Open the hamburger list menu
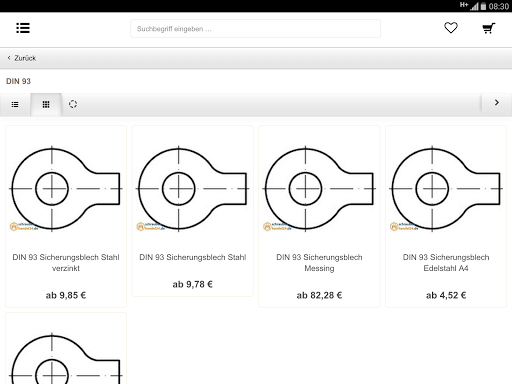512x384 pixels. pyautogui.click(x=23, y=28)
